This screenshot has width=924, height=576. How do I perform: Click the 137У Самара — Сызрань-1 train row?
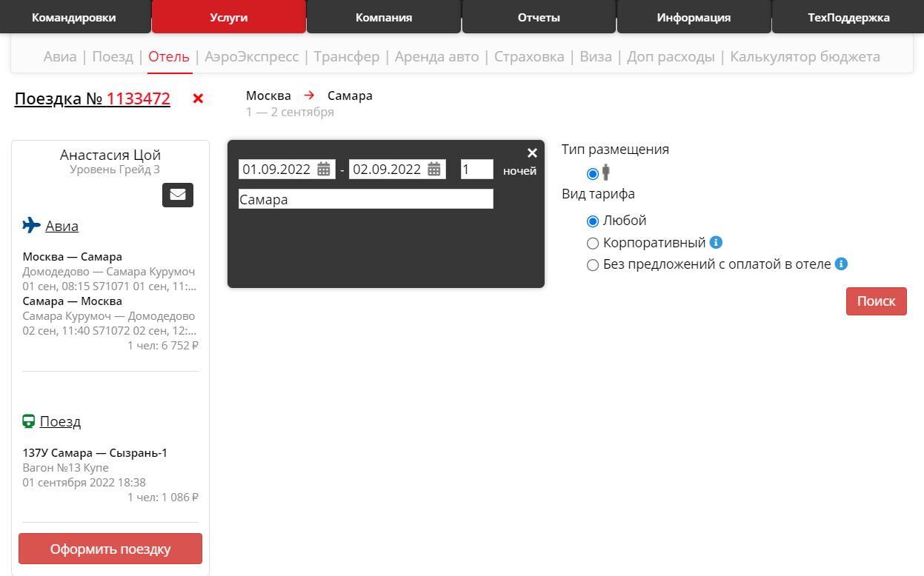(95, 452)
